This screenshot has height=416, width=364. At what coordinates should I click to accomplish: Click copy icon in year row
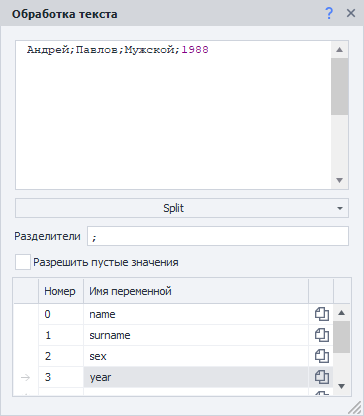click(322, 377)
